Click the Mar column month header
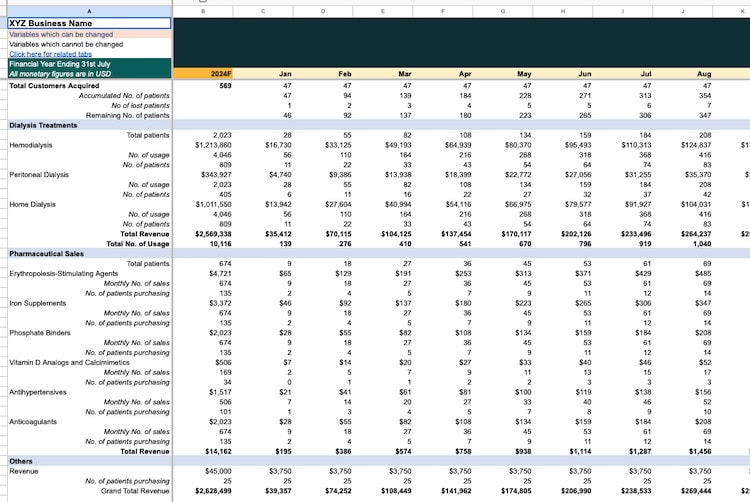750x502 pixels. (x=405, y=74)
